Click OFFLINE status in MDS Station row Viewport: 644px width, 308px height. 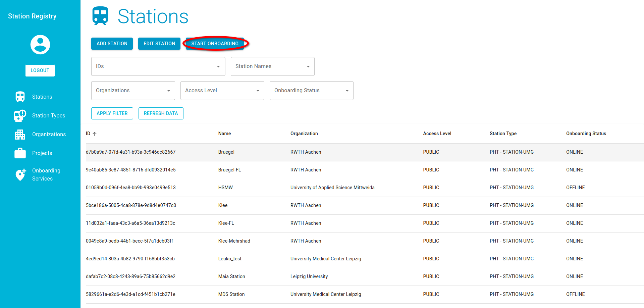(575, 294)
